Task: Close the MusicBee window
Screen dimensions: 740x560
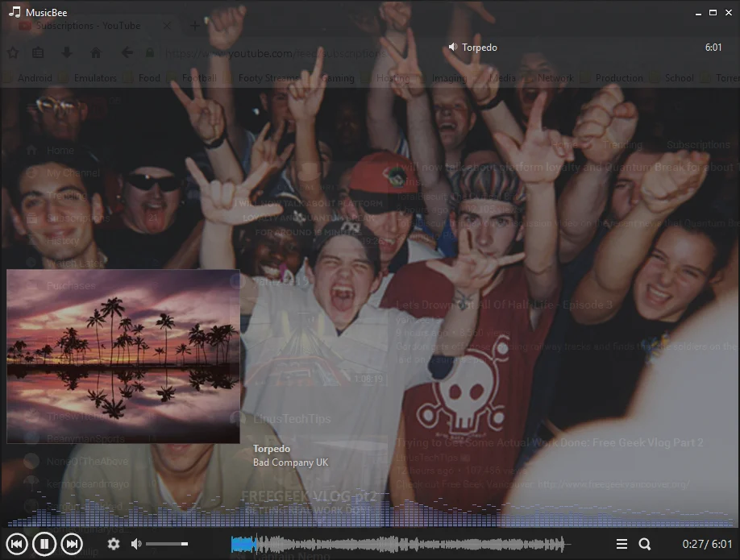Action: tap(729, 13)
